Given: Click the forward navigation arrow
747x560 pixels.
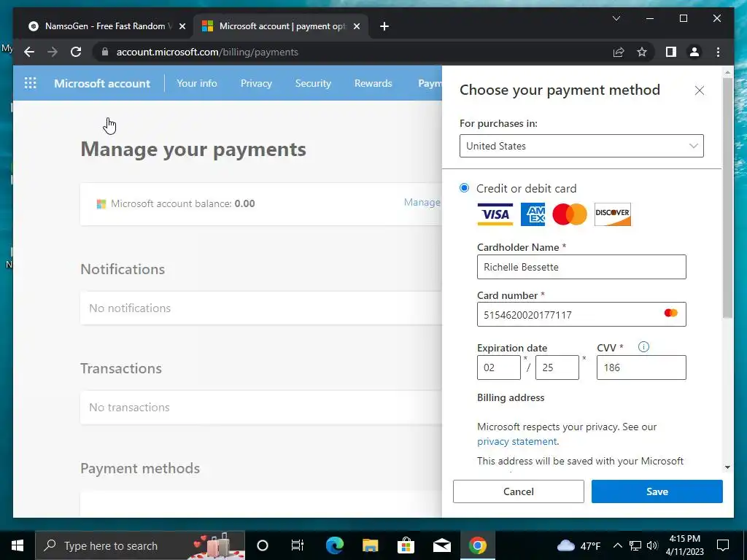Looking at the screenshot, I should click(x=53, y=52).
